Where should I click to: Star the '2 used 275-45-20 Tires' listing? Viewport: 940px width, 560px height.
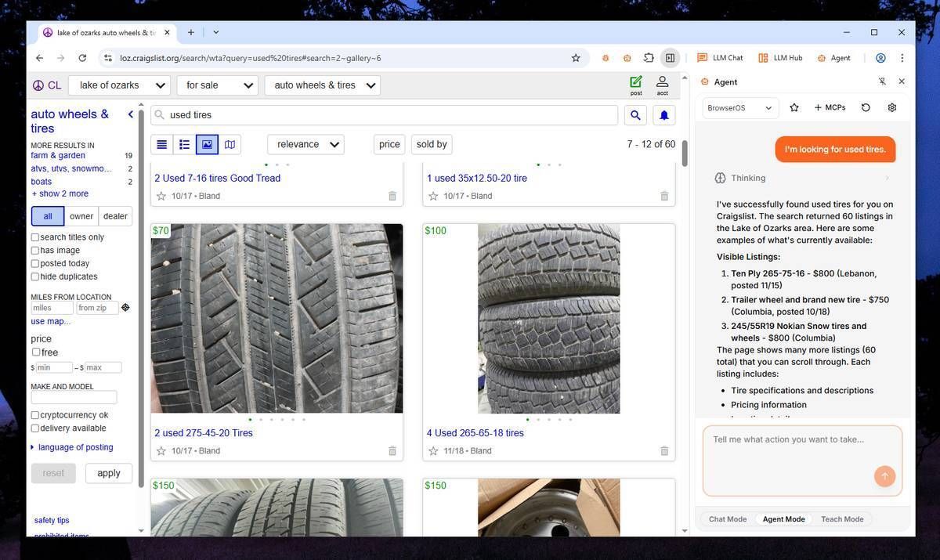(x=161, y=451)
